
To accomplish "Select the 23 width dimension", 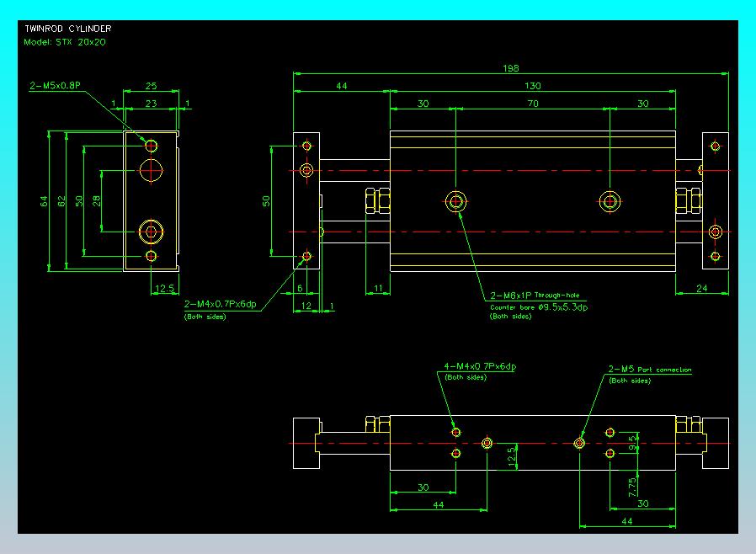I will coord(151,103).
